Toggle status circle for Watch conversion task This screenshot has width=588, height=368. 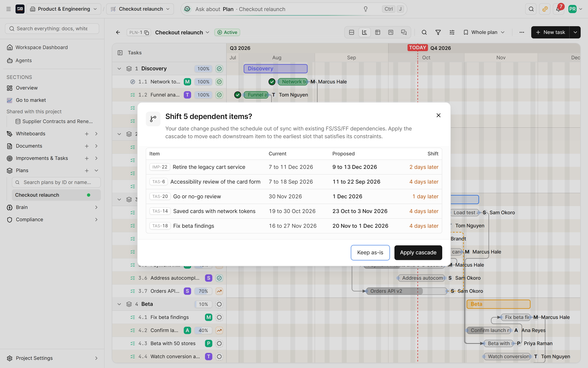(219, 357)
